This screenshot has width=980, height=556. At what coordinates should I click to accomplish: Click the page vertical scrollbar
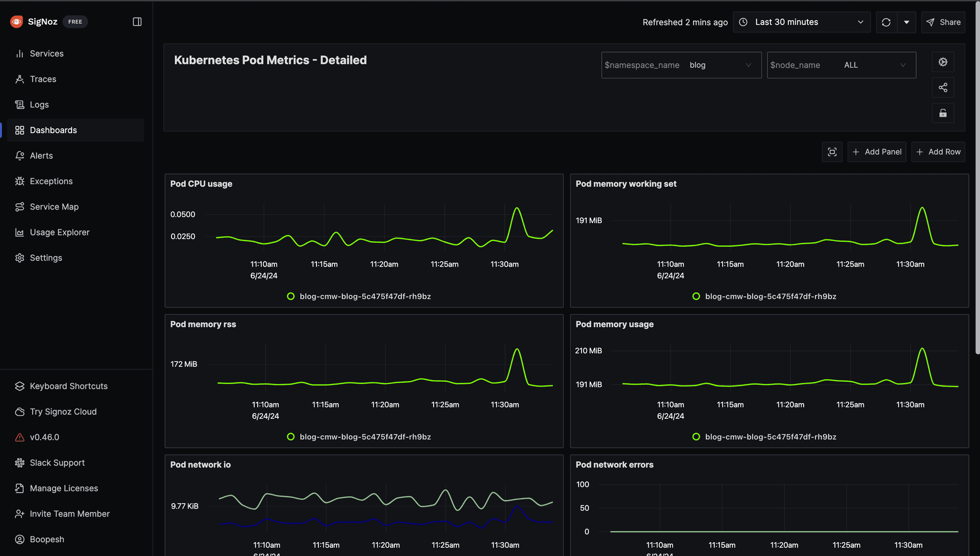(x=977, y=179)
